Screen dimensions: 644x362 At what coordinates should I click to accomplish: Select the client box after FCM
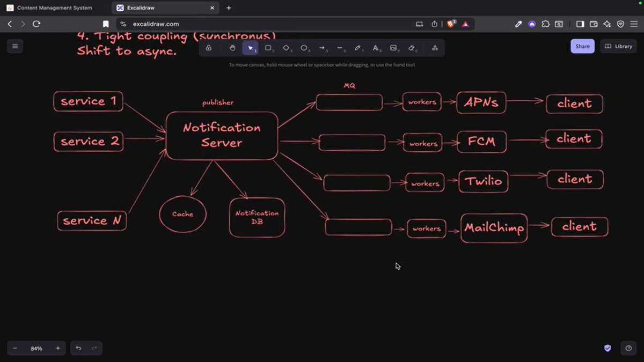point(574,139)
